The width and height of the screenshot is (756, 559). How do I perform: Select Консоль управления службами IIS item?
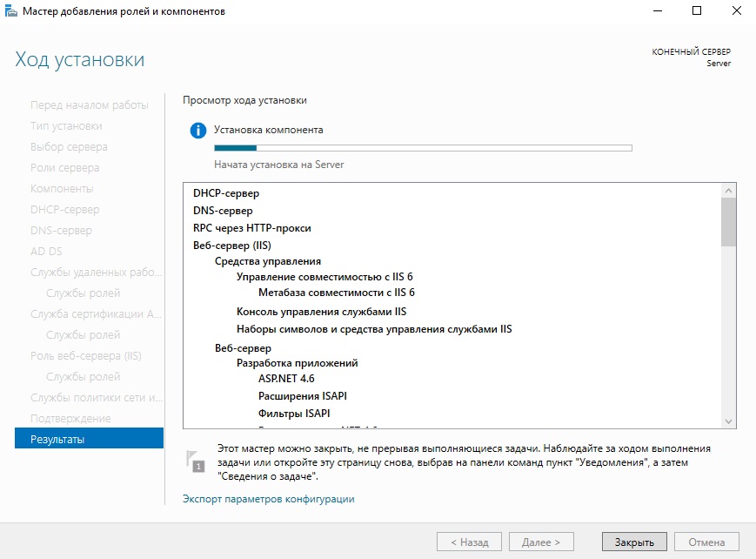click(x=322, y=311)
